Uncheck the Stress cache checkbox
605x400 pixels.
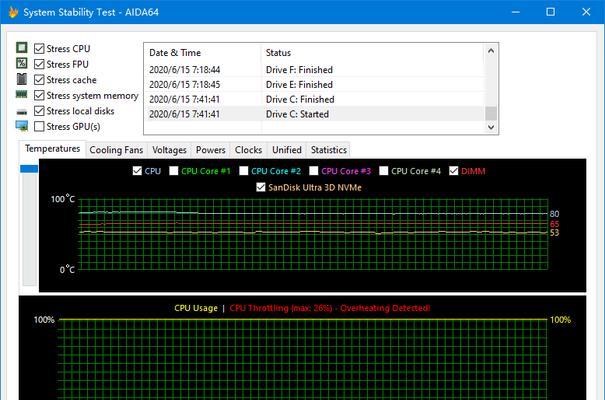click(x=39, y=80)
